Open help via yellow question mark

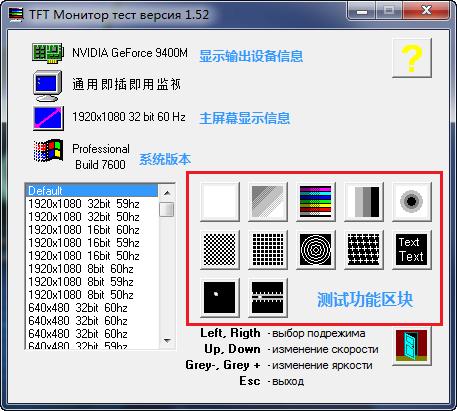click(412, 58)
